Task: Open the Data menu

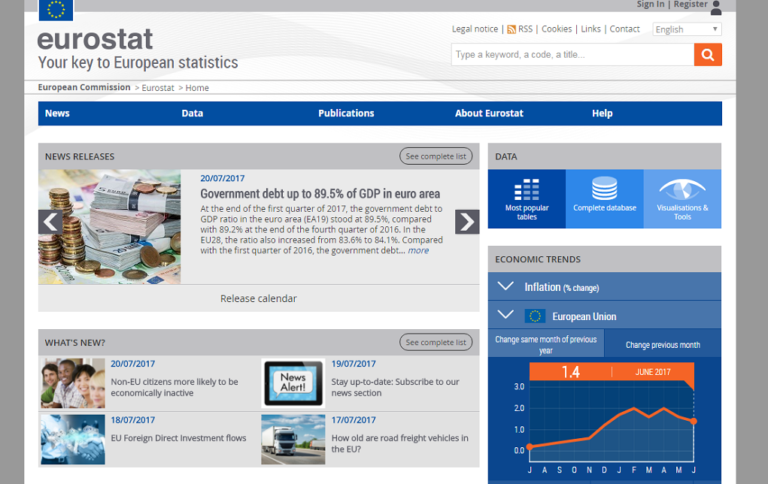Action: point(192,113)
